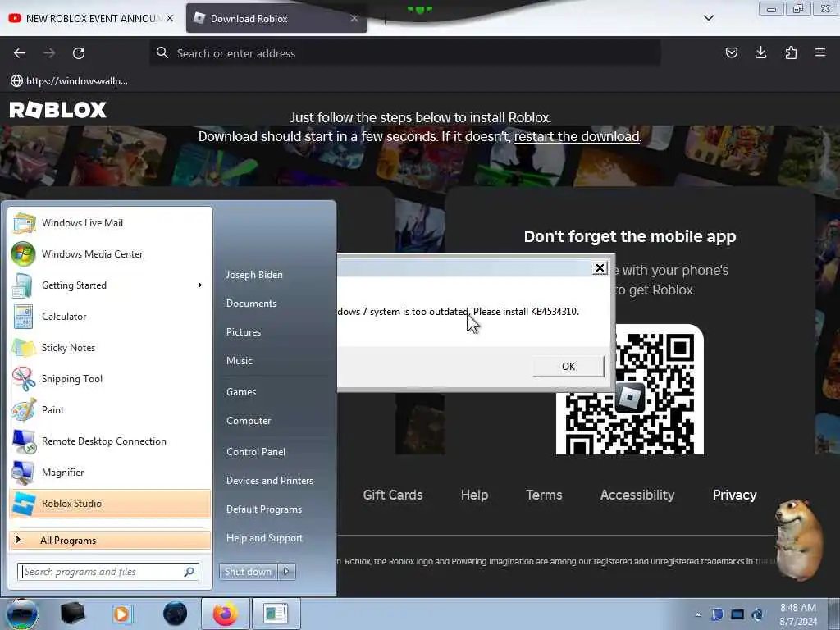Click the Gift Cards footer link

393,495
